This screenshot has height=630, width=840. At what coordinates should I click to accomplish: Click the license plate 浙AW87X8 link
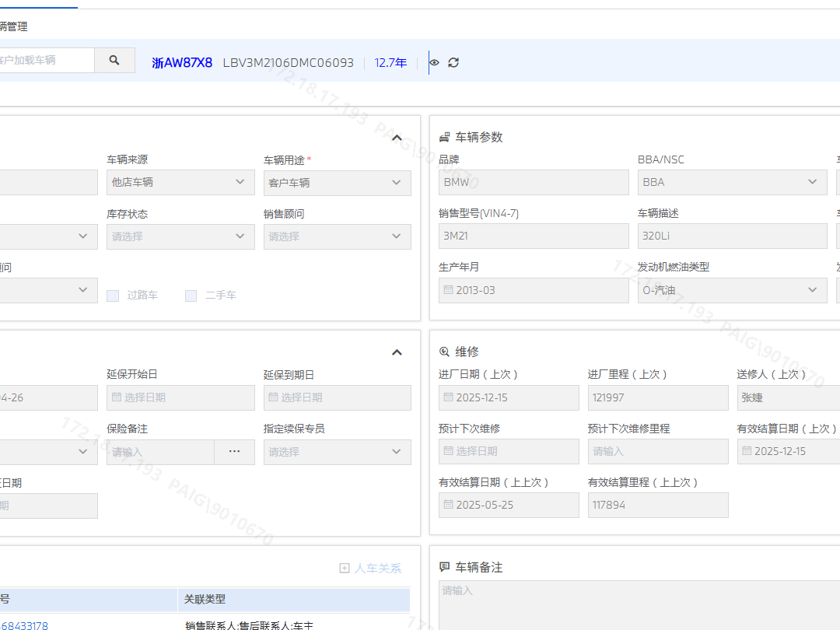pyautogui.click(x=182, y=63)
